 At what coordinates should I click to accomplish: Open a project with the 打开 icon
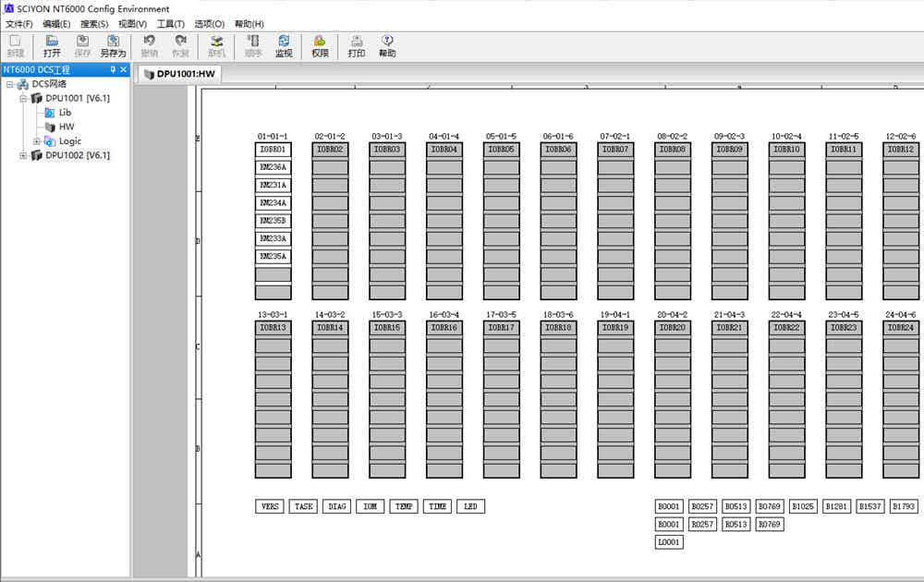point(52,46)
